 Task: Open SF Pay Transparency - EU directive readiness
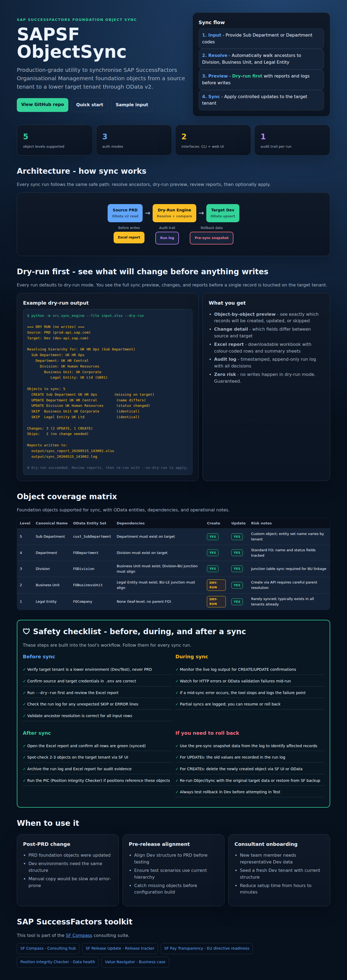(207, 948)
